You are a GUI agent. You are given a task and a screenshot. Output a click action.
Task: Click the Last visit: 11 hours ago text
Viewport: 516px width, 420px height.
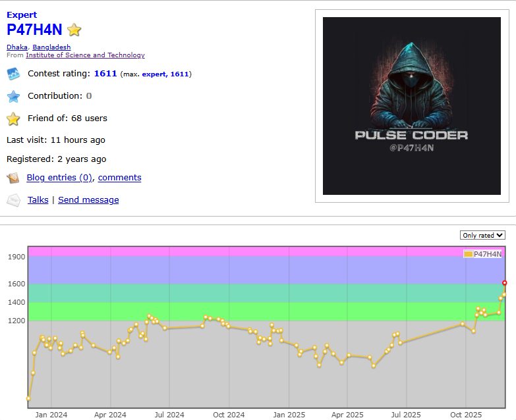click(x=56, y=140)
